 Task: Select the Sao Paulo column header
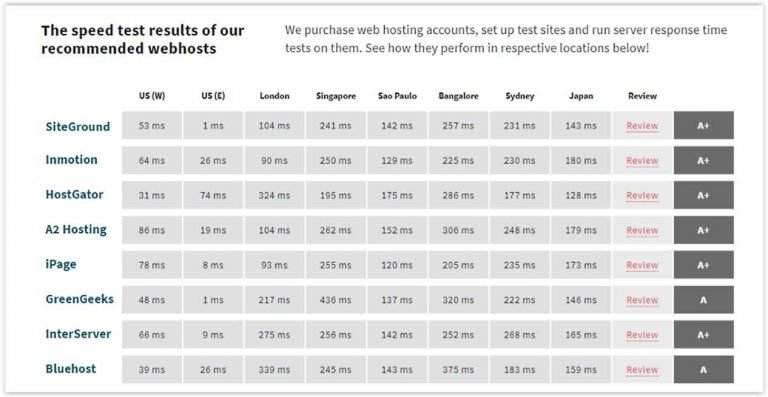click(397, 96)
